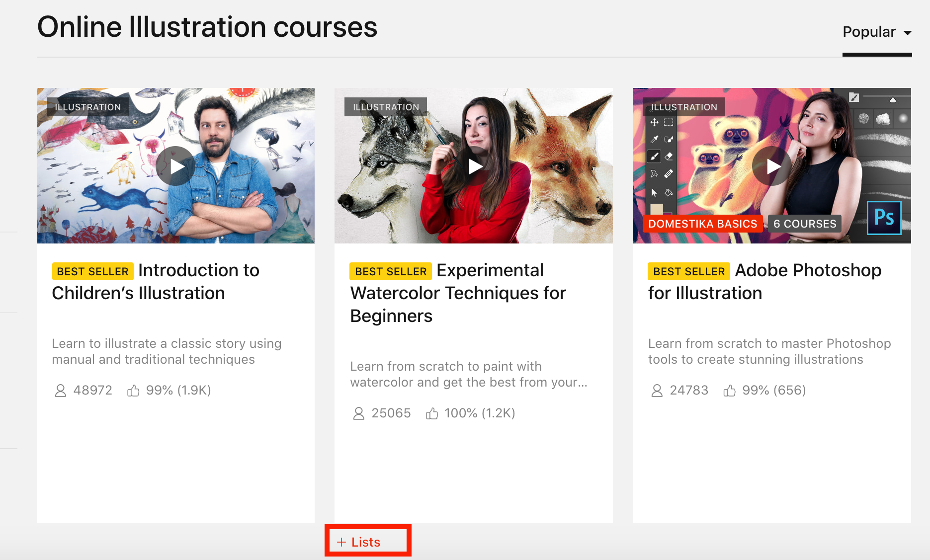Screen dimensions: 930x560
Task: Click the 48972 students count
Action: (93, 390)
